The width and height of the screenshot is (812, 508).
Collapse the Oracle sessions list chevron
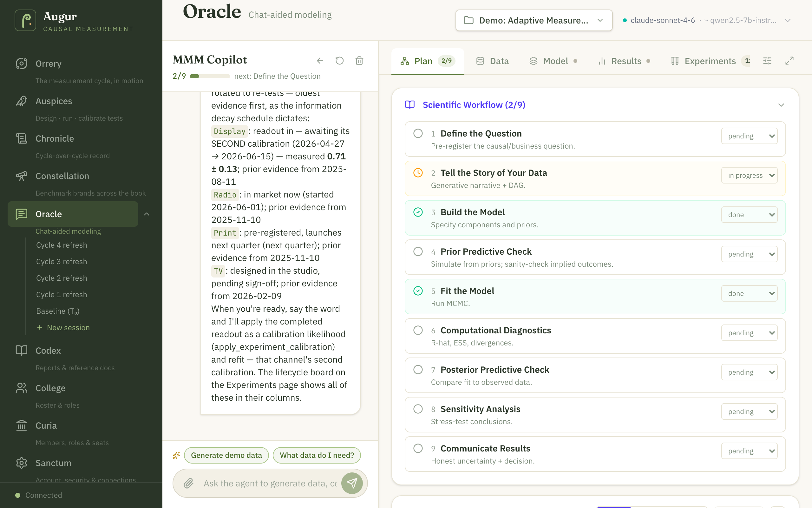[x=147, y=214]
